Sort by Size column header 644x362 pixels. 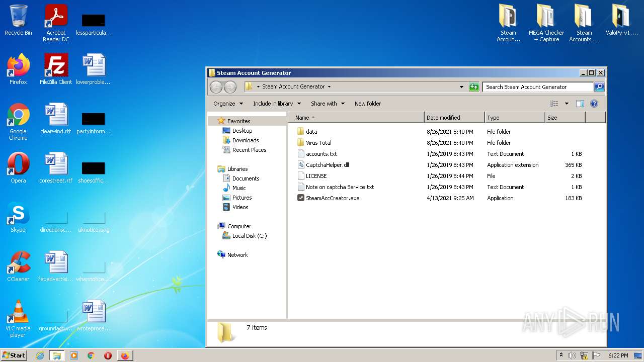click(x=565, y=118)
